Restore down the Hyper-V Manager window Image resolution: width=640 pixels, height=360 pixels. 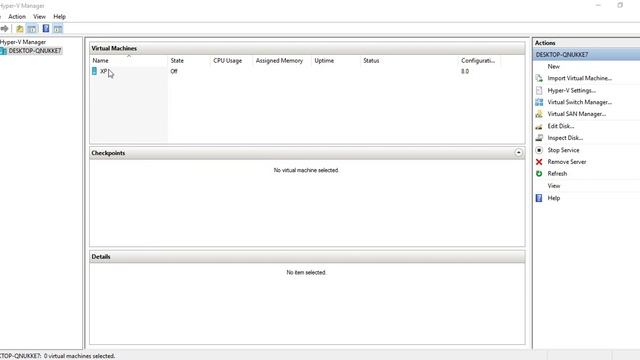pos(620,5)
